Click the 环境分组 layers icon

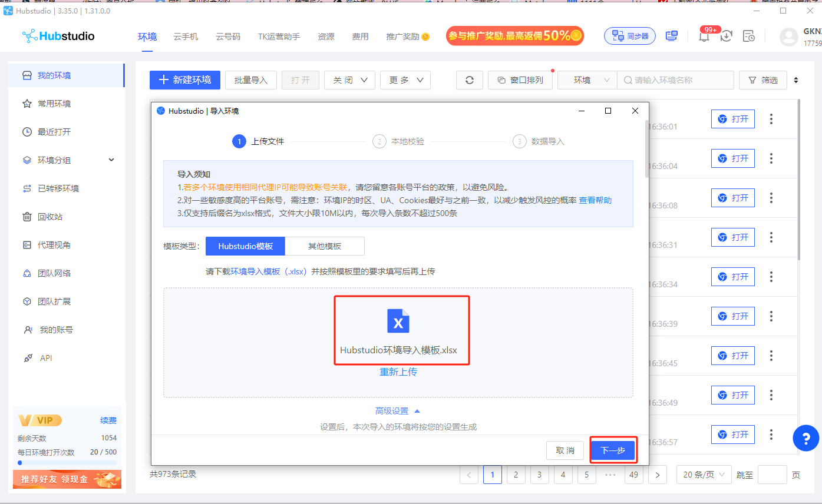[x=27, y=160]
